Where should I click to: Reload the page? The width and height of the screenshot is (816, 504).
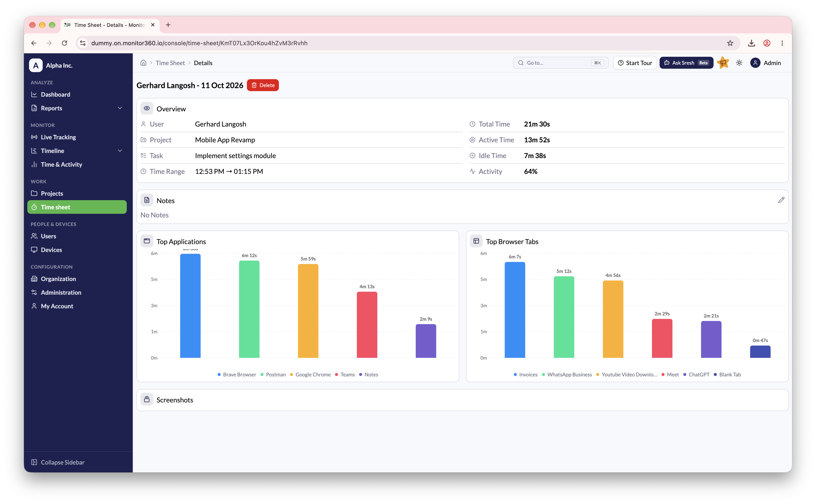[x=64, y=43]
